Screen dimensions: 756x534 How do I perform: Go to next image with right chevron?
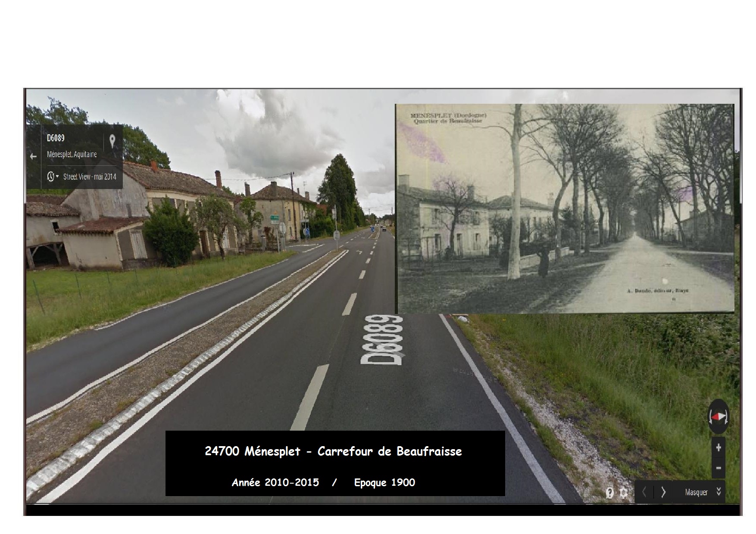[663, 492]
